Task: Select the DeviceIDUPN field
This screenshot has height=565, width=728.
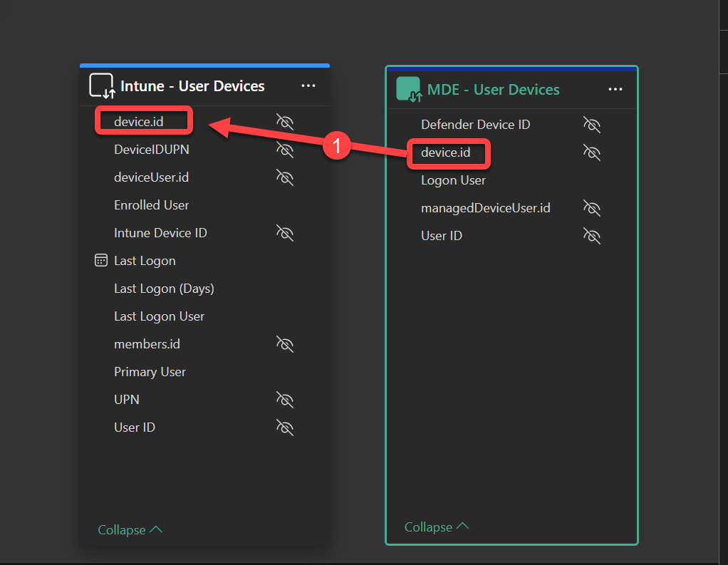Action: [151, 150]
